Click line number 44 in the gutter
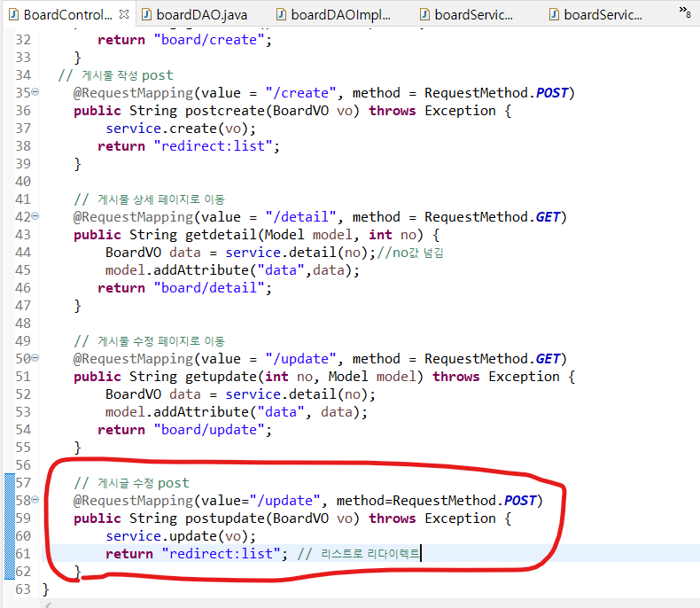Screen dimensions: 700x608 click(23, 253)
